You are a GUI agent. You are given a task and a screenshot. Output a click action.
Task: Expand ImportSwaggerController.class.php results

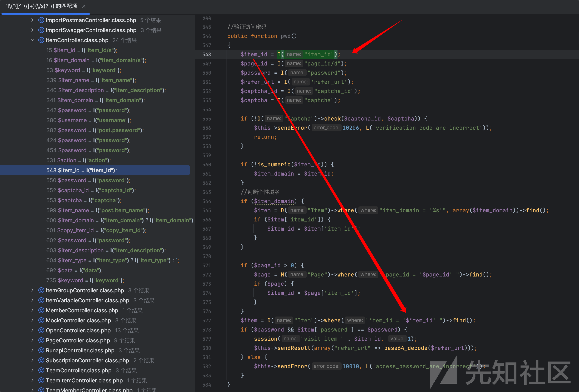pos(32,30)
